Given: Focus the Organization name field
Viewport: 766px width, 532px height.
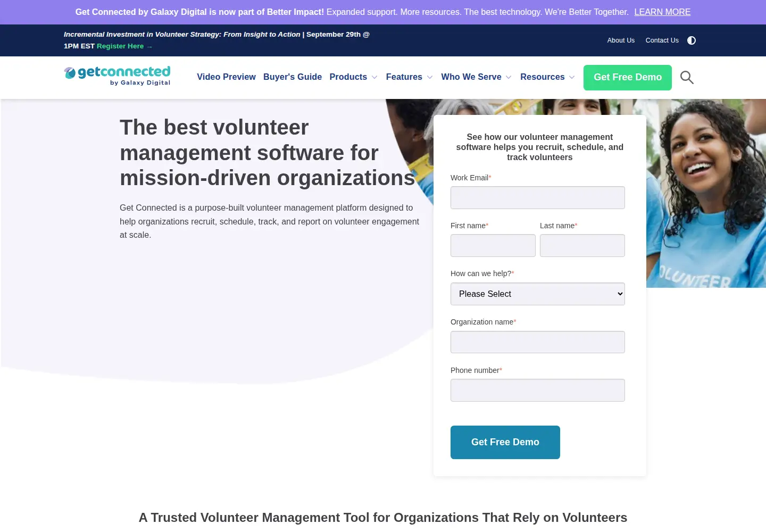Looking at the screenshot, I should 538,342.
